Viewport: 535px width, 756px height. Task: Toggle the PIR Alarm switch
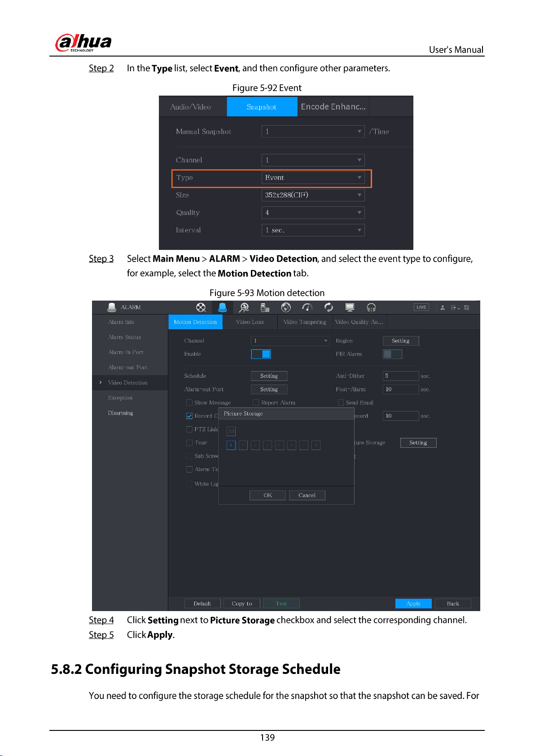click(x=392, y=354)
